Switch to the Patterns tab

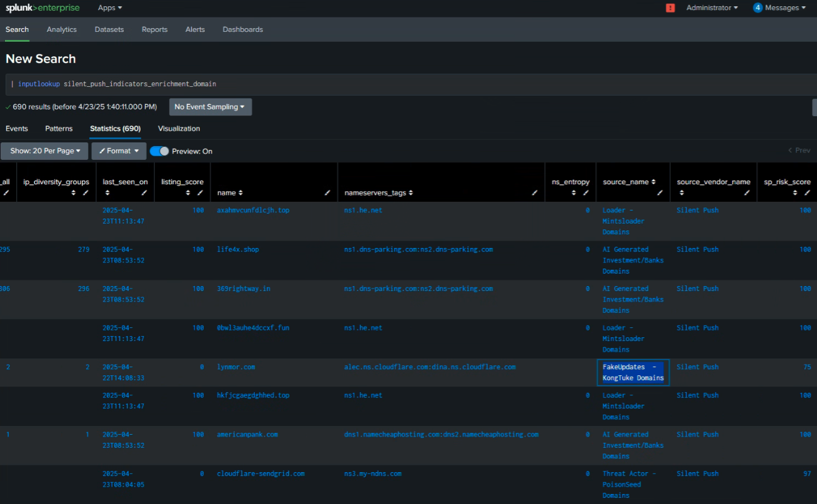coord(59,129)
